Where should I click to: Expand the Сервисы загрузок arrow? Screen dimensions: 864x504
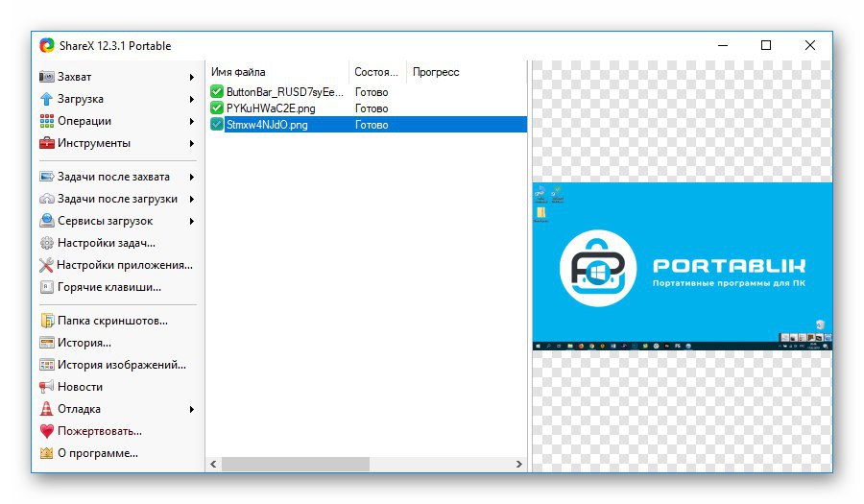click(x=191, y=221)
